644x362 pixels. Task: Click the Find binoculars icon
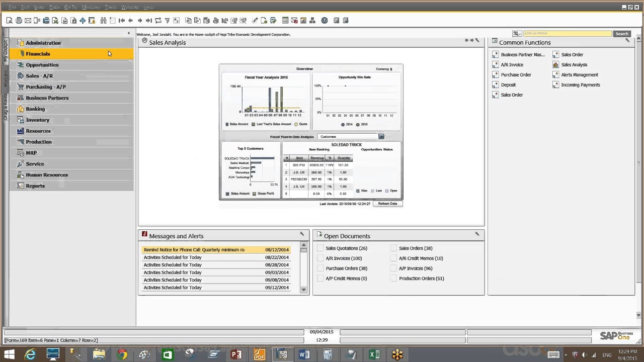pyautogui.click(x=104, y=21)
